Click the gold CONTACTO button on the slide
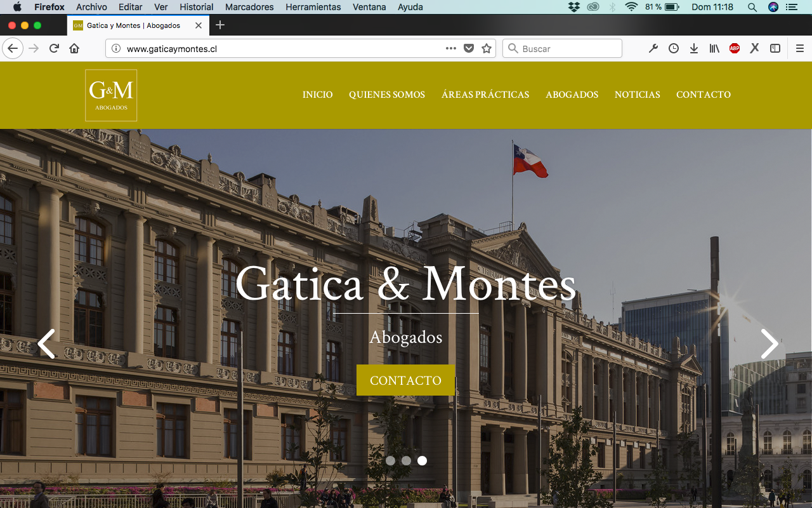This screenshot has width=812, height=508. tap(406, 380)
